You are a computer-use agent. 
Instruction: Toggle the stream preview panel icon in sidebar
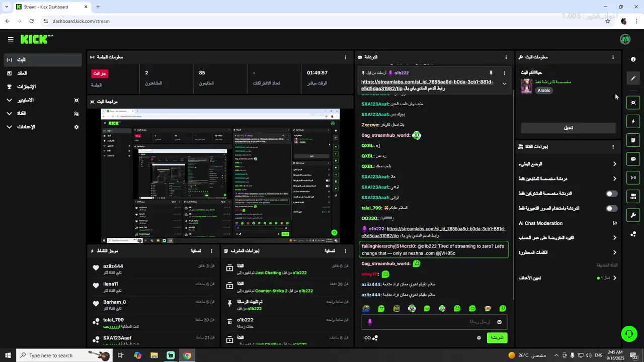[633, 103]
